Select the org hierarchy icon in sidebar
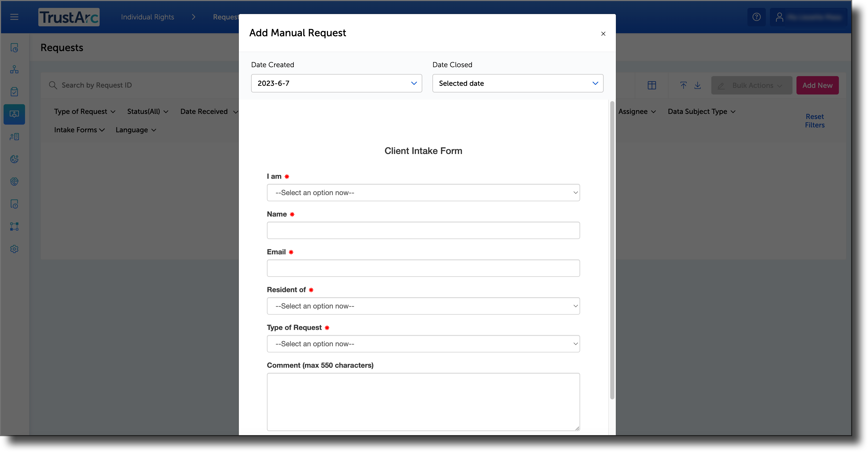 (x=14, y=69)
